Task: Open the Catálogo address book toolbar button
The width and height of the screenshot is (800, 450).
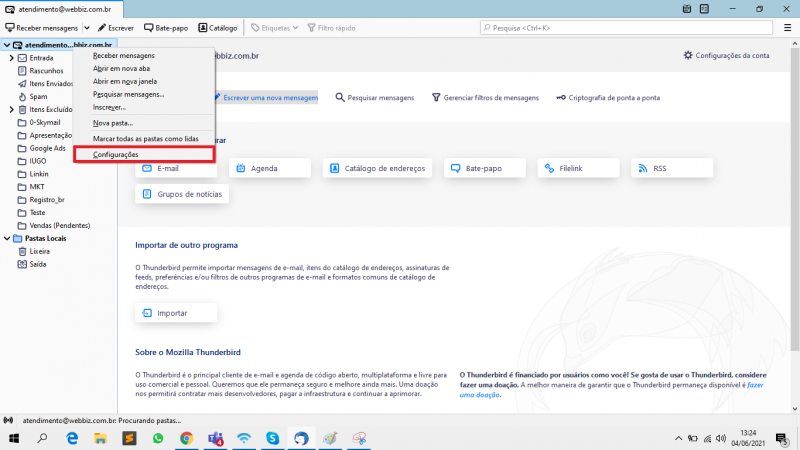Action: coord(217,28)
